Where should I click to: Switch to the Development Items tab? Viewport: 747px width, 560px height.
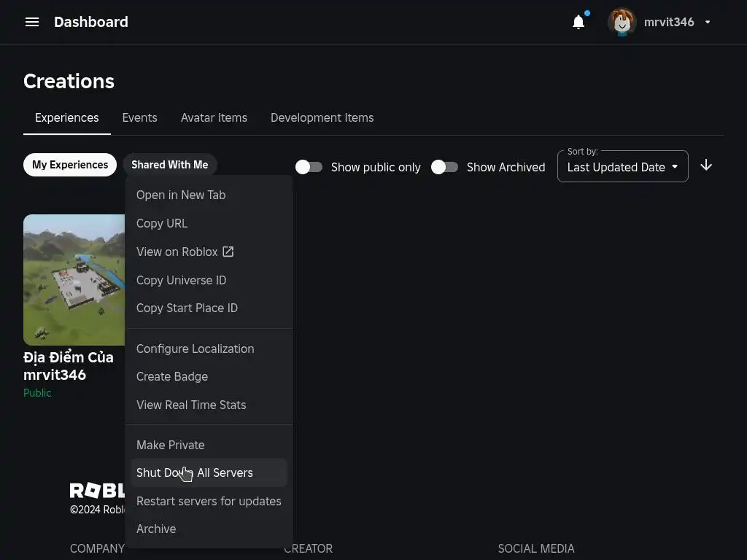(322, 117)
